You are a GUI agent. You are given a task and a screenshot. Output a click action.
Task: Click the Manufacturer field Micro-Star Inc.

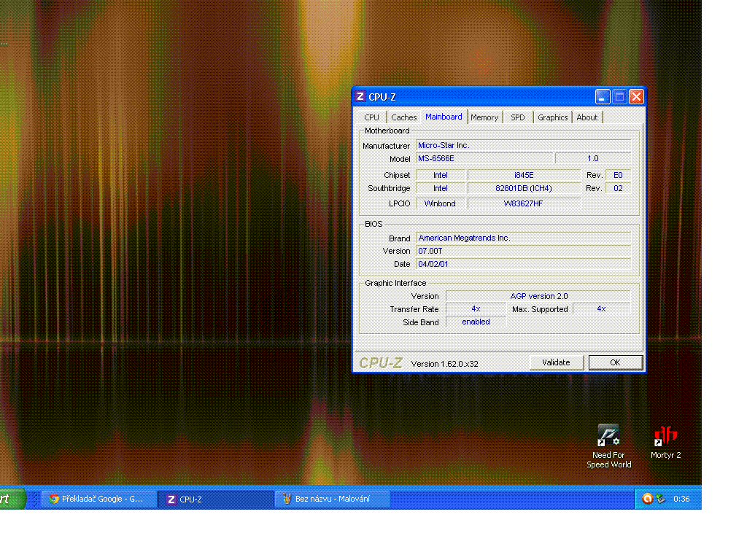pyautogui.click(x=523, y=145)
